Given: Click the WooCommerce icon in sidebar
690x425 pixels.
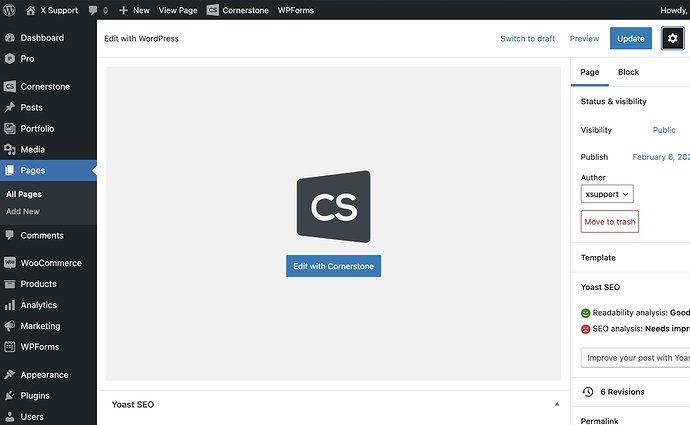Looking at the screenshot, I should 10,263.
